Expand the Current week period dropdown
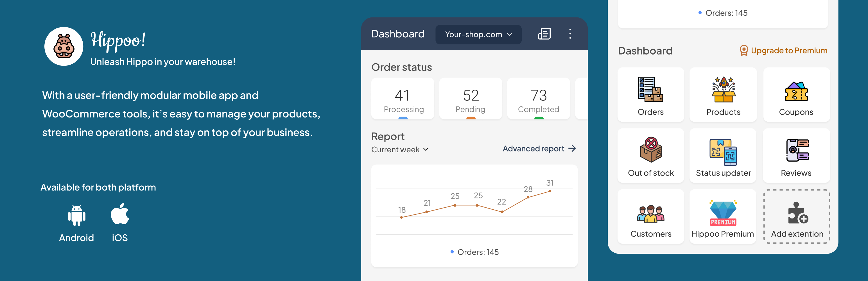The height and width of the screenshot is (281, 868). click(400, 149)
